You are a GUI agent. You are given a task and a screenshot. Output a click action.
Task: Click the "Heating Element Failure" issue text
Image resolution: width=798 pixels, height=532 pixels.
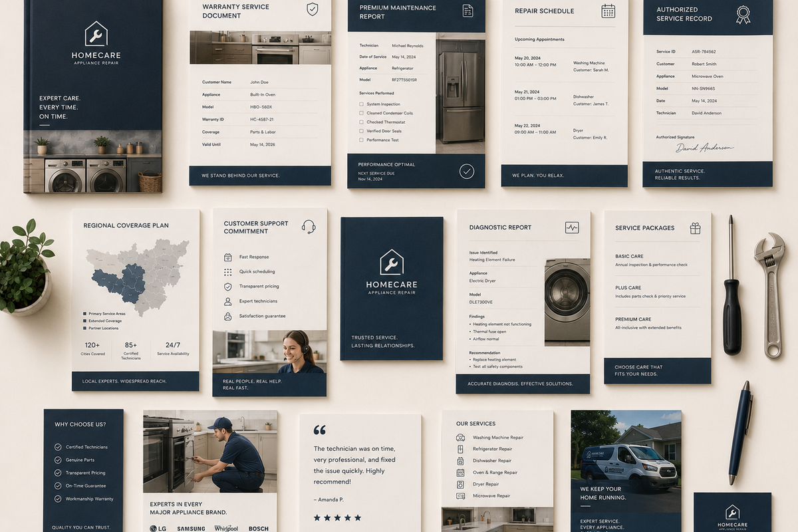tap(492, 260)
